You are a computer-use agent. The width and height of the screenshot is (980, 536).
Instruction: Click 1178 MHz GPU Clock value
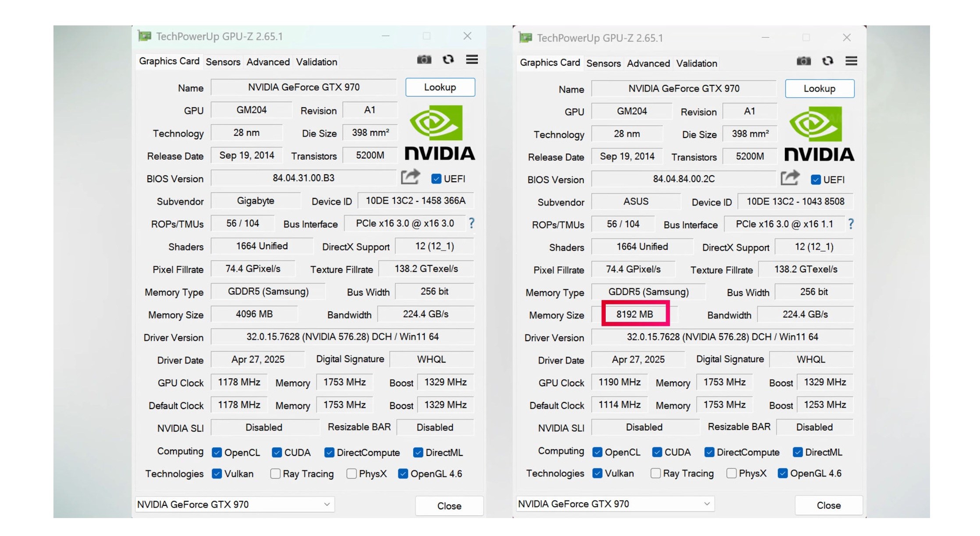pyautogui.click(x=239, y=382)
